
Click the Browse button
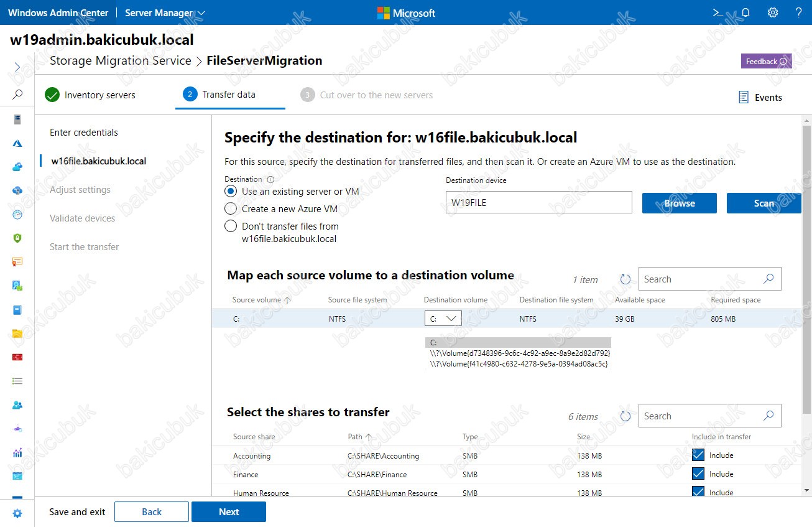point(680,203)
